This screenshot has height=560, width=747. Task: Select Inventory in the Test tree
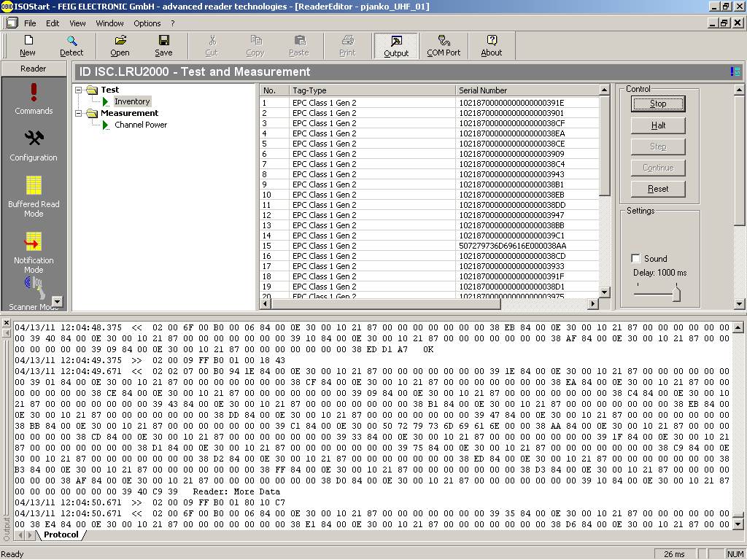pos(132,101)
